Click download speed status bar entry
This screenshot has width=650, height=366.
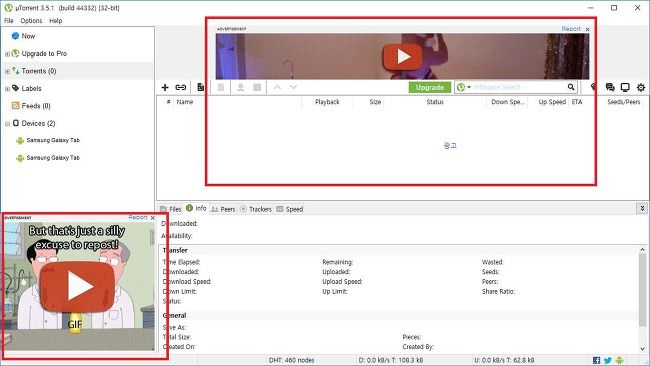(x=391, y=360)
